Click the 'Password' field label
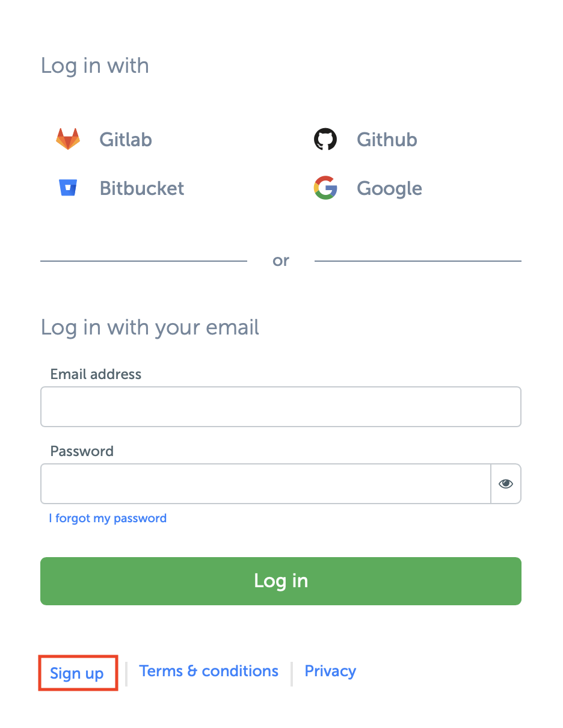Viewport: 563px width, 728px height. pos(82,451)
